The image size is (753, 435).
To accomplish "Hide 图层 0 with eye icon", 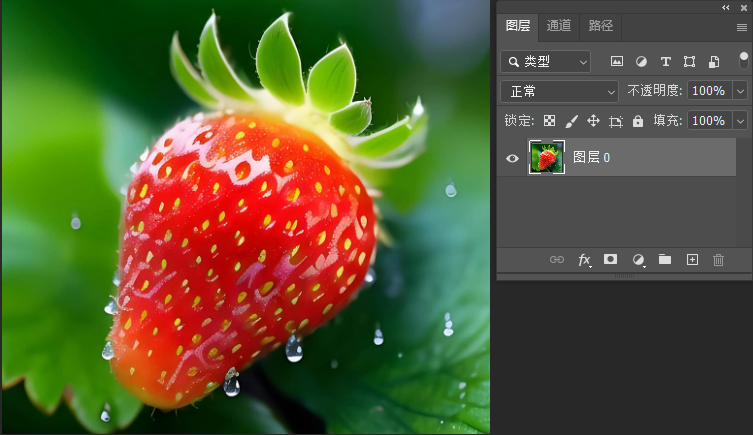I will point(512,158).
